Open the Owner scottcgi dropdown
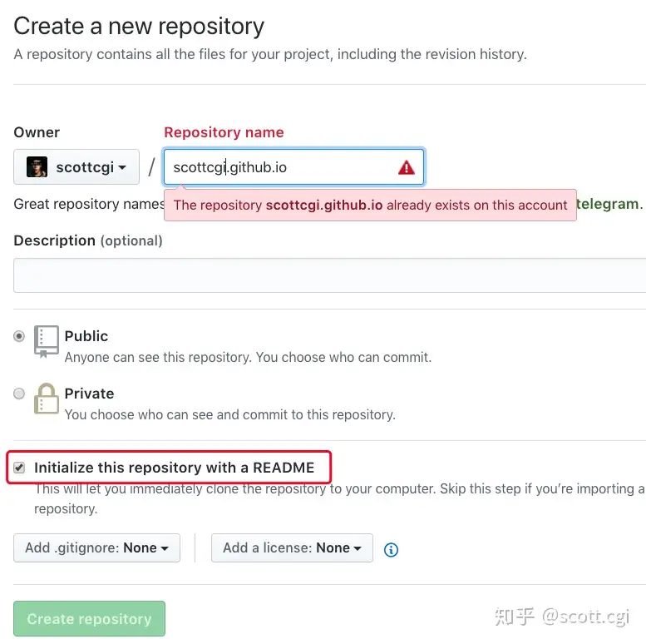The width and height of the screenshot is (646, 644). (x=76, y=167)
